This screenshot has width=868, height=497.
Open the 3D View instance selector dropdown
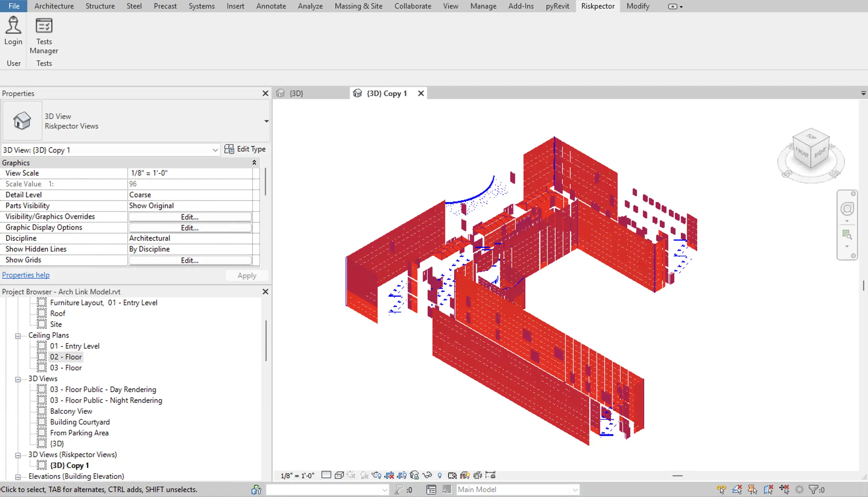click(x=215, y=150)
